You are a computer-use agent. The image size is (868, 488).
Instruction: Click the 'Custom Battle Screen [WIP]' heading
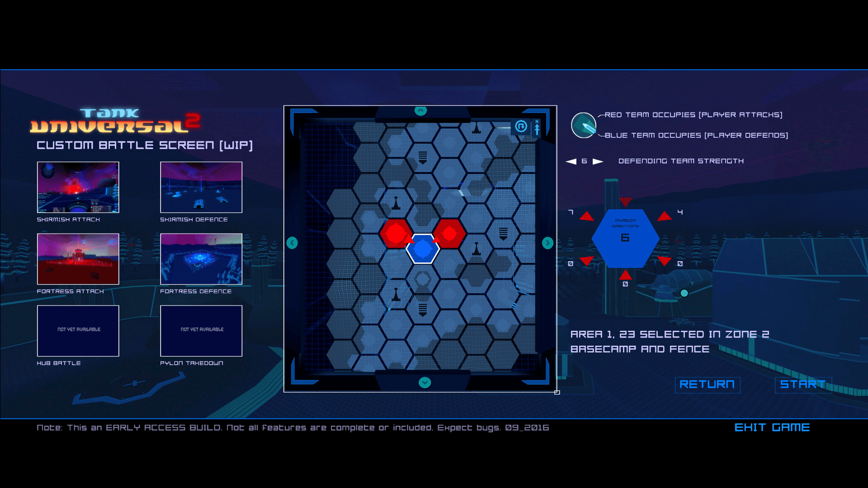click(x=145, y=145)
